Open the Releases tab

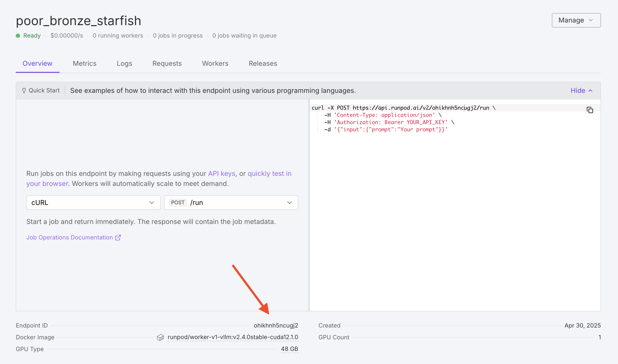tap(263, 64)
